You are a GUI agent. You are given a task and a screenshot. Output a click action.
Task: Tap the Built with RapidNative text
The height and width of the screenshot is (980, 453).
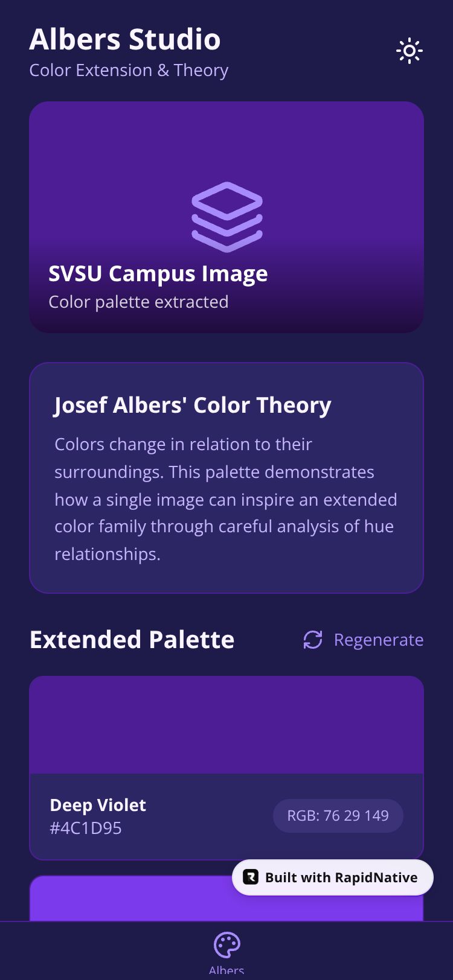pos(341,877)
